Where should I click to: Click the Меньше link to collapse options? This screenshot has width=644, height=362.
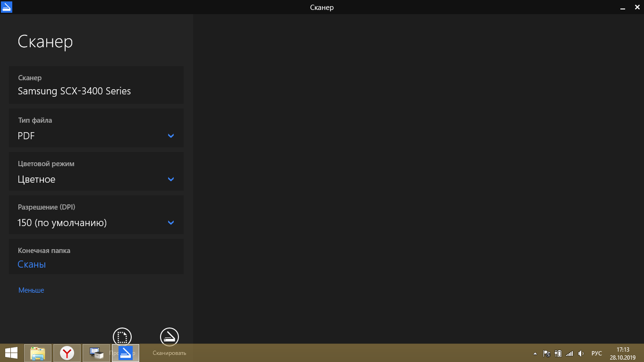tap(31, 290)
